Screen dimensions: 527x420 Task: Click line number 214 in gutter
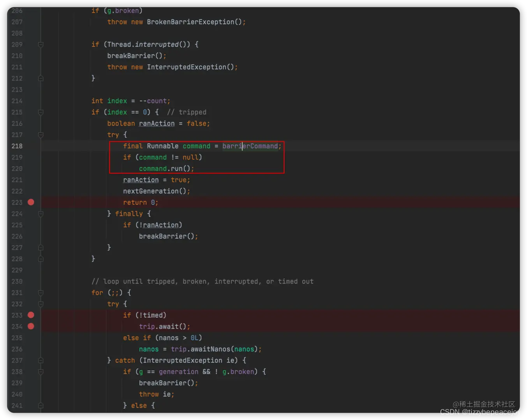pos(17,101)
